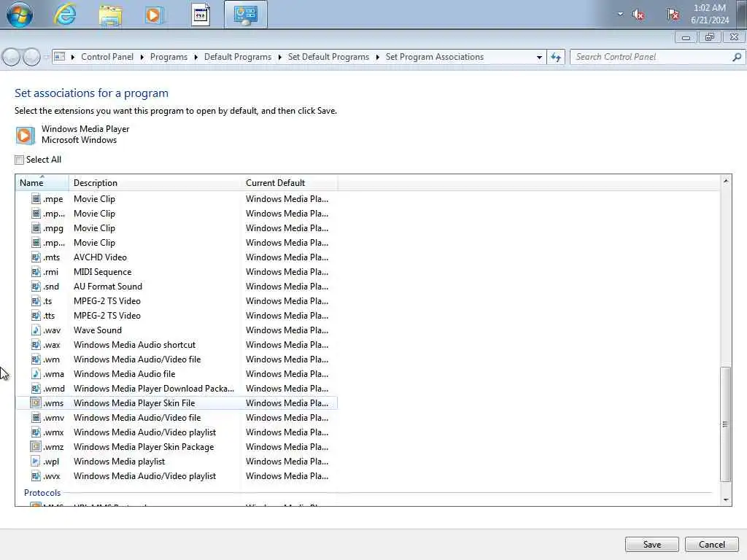Click the clock showing 1:02 AM
Screen dimensions: 747x560
[710, 14]
